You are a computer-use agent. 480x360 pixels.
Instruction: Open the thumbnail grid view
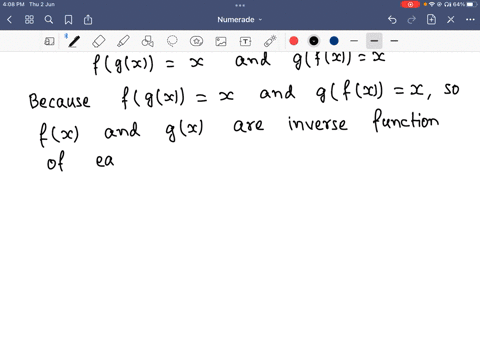pyautogui.click(x=29, y=20)
